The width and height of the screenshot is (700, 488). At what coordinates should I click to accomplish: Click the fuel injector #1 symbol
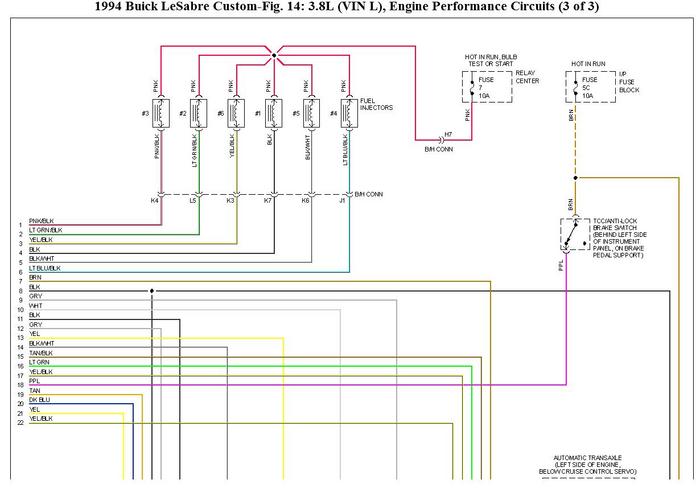[x=274, y=113]
